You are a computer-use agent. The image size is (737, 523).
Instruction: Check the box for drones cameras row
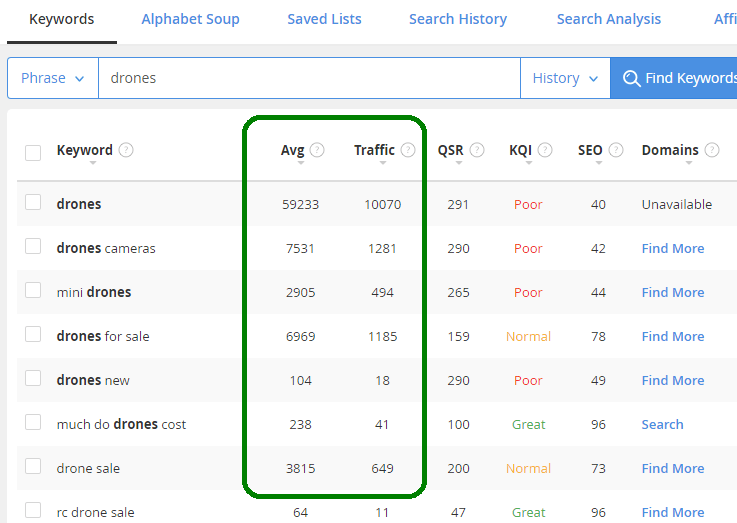pos(33,246)
